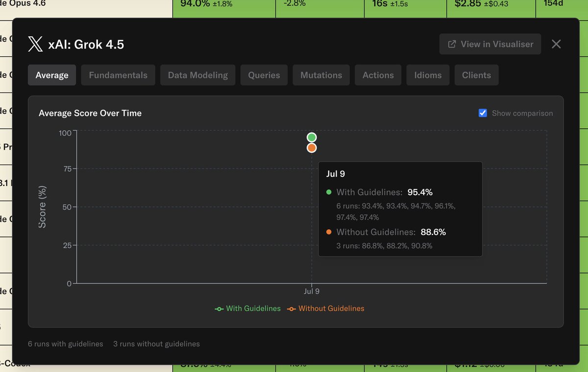Click the '3 runs without guidelines' footer text
Screen dimensions: 588x372
coord(156,344)
